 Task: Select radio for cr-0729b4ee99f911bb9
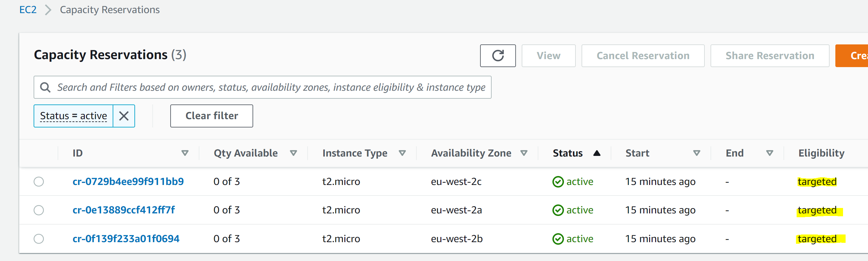click(39, 182)
